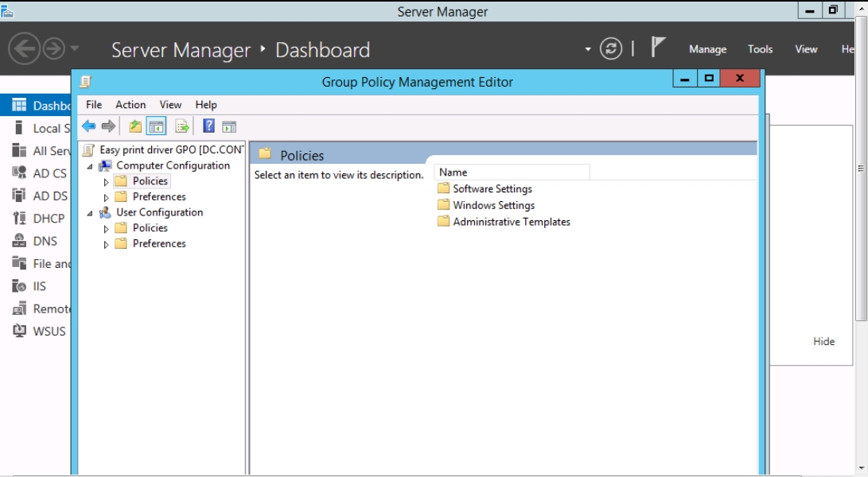Click the Hide link in dashboard
Screen dimensions: 868x477
coord(823,341)
